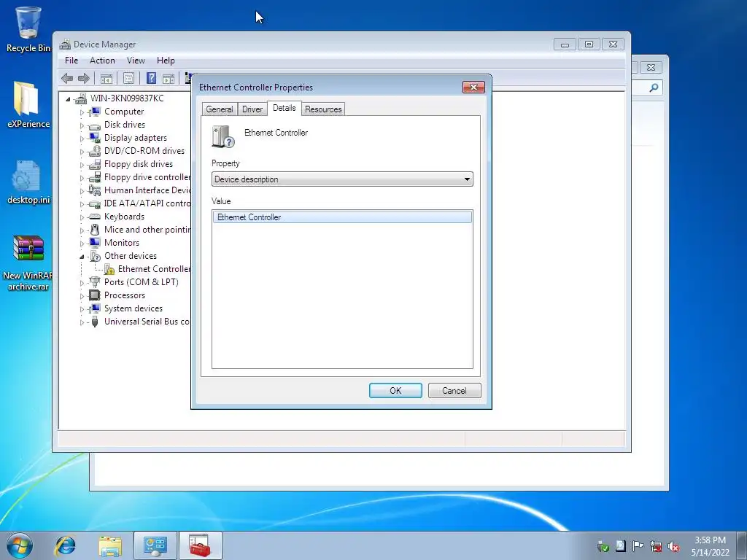Click the Ethernet Controller warning icon in tree
The height and width of the screenshot is (560, 747).
point(109,269)
